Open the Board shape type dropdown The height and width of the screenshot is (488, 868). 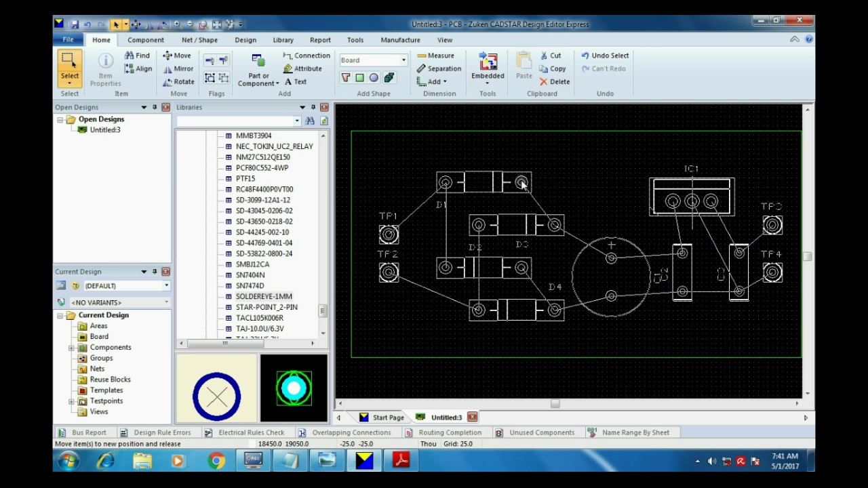403,60
